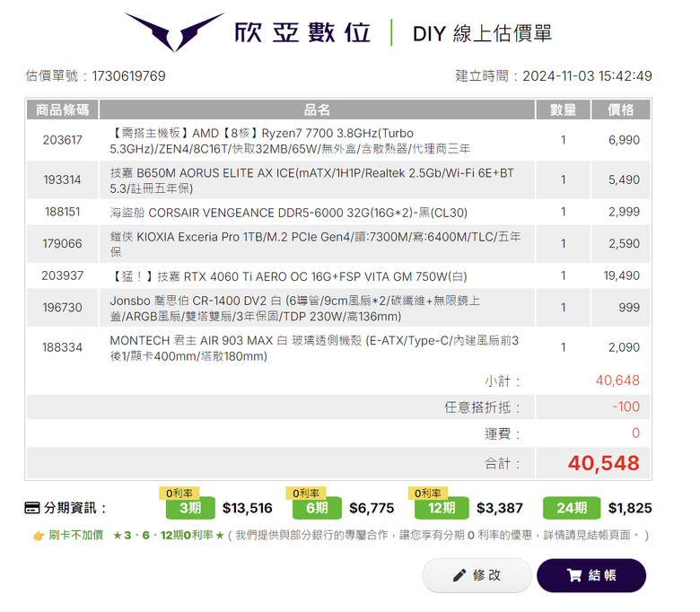Click product code 179066
Screen dimensions: 700x612
click(x=63, y=244)
